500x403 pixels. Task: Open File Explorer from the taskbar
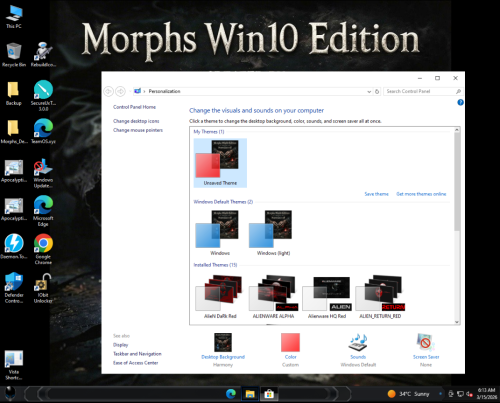(250, 394)
